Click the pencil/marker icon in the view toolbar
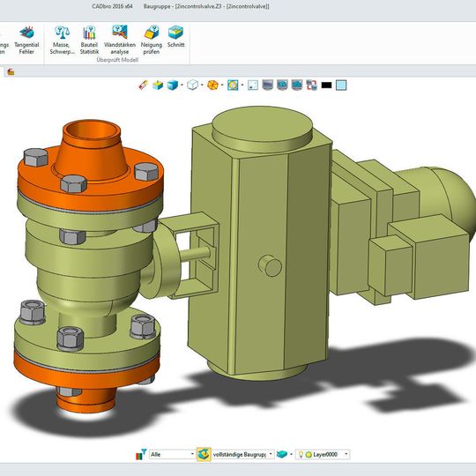The image size is (476, 476). pyautogui.click(x=144, y=86)
